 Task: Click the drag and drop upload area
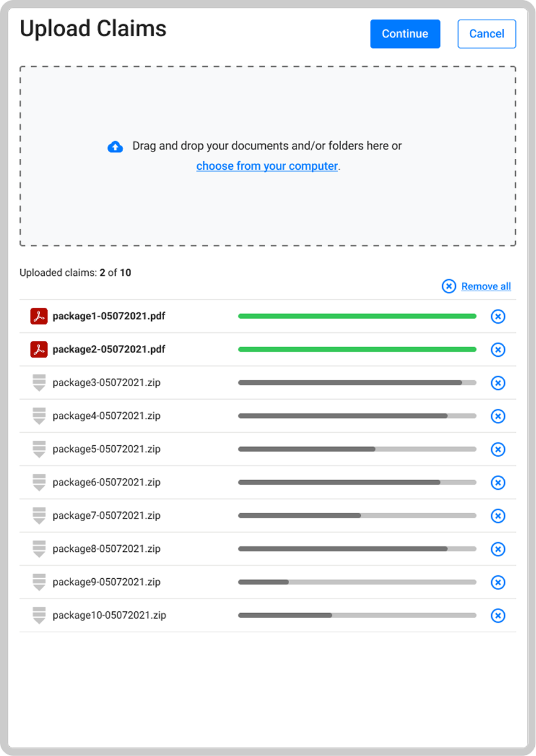268,156
